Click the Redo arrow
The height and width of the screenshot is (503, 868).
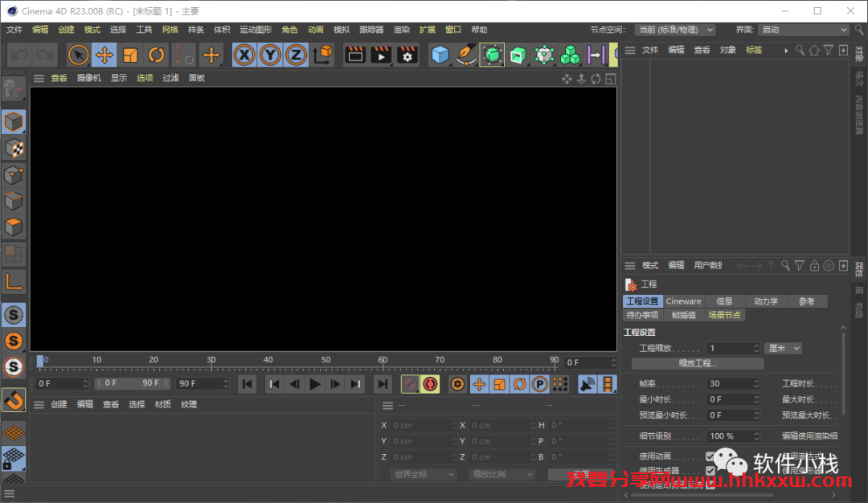tap(45, 55)
